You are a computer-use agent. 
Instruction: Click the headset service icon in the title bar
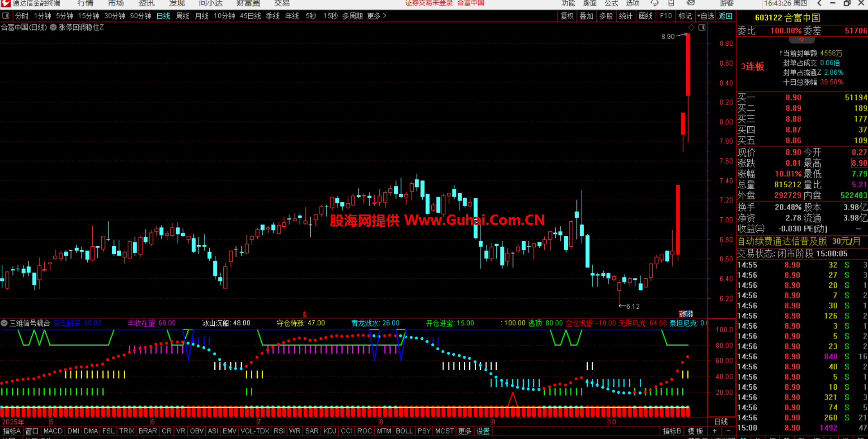pos(654,3)
